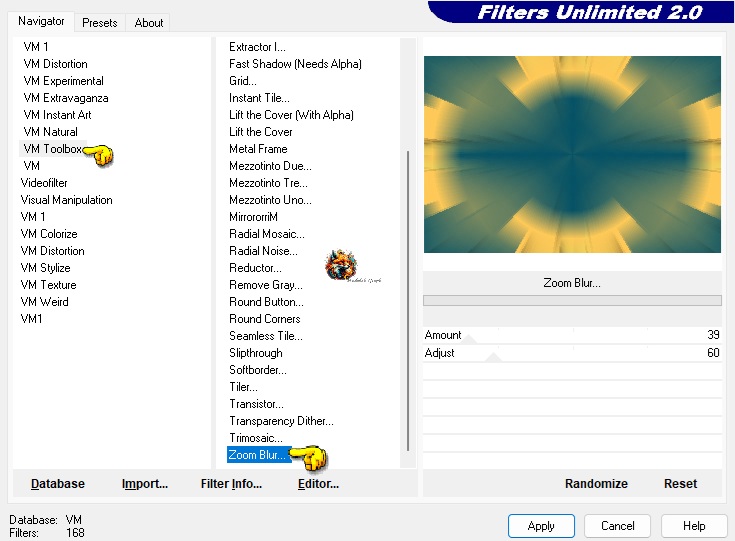735x541 pixels.
Task: Select Radial Mosaic... filter
Action: click(267, 233)
